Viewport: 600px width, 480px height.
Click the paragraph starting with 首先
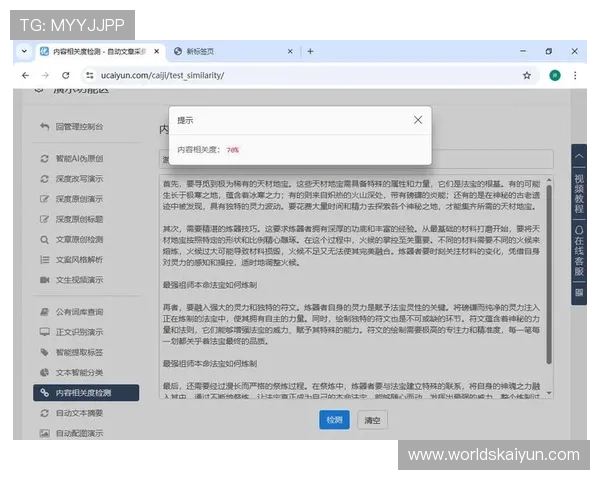pyautogui.click(x=351, y=196)
